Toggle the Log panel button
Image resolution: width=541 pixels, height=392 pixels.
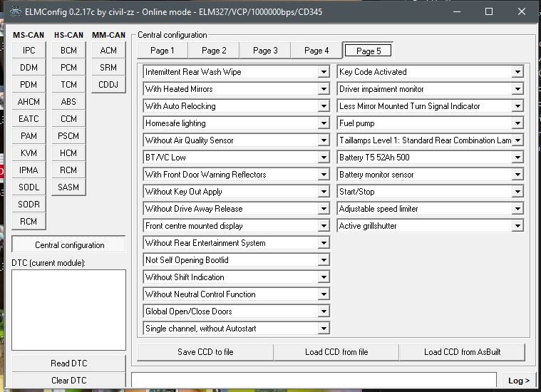[518, 381]
